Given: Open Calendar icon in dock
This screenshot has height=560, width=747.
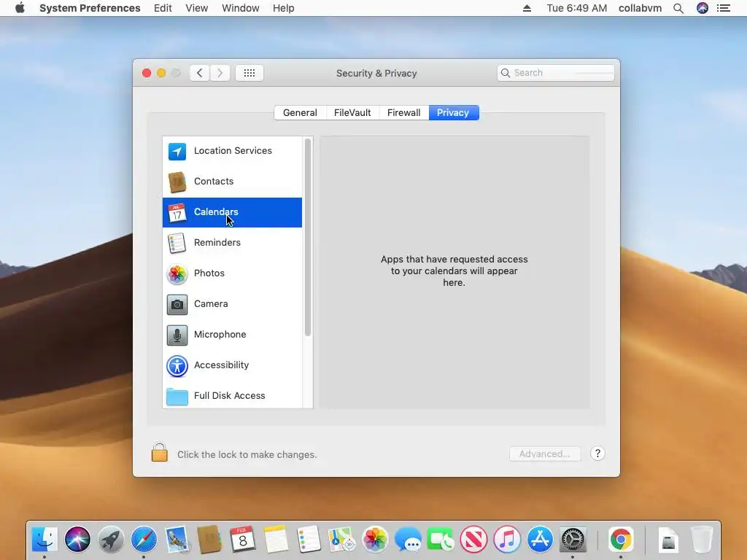Looking at the screenshot, I should point(242,540).
